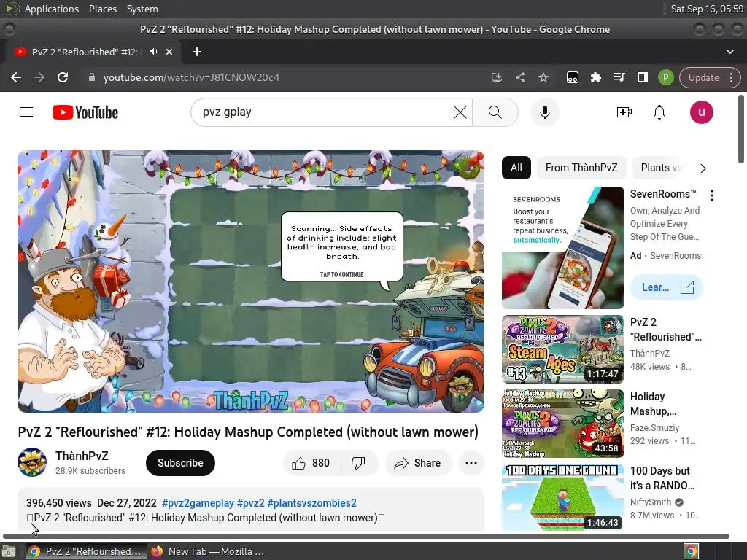The image size is (747, 560).
Task: Open the media controls toolbar icon
Action: coord(619,77)
